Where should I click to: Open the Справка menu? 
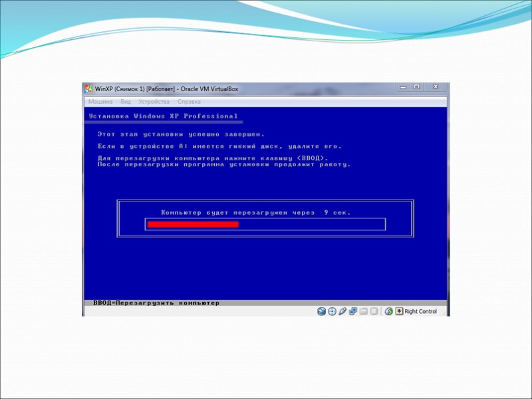pos(189,102)
